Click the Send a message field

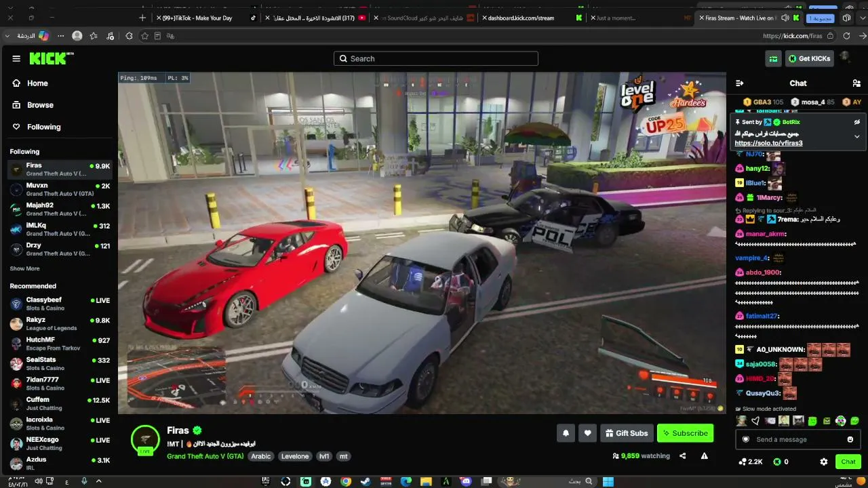click(797, 439)
